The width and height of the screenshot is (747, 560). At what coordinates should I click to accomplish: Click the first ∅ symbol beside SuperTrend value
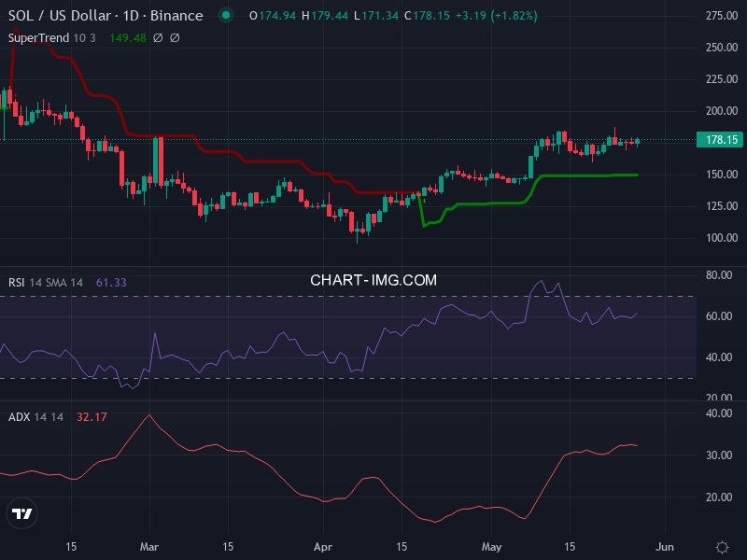click(x=158, y=38)
